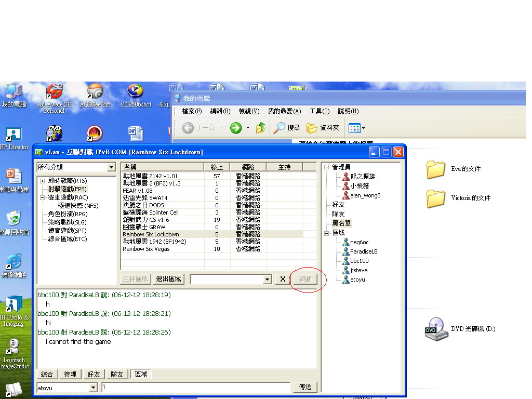Select admin user 龍之振雄

coord(358,177)
